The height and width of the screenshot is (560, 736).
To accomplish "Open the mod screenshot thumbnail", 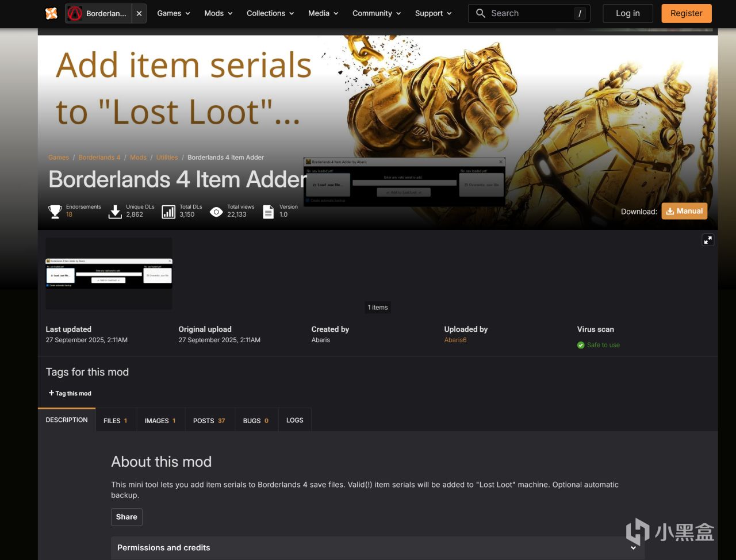I will (x=109, y=274).
